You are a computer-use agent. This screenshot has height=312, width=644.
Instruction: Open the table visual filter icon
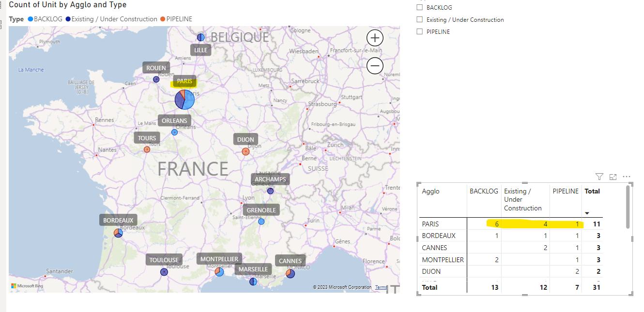point(599,177)
